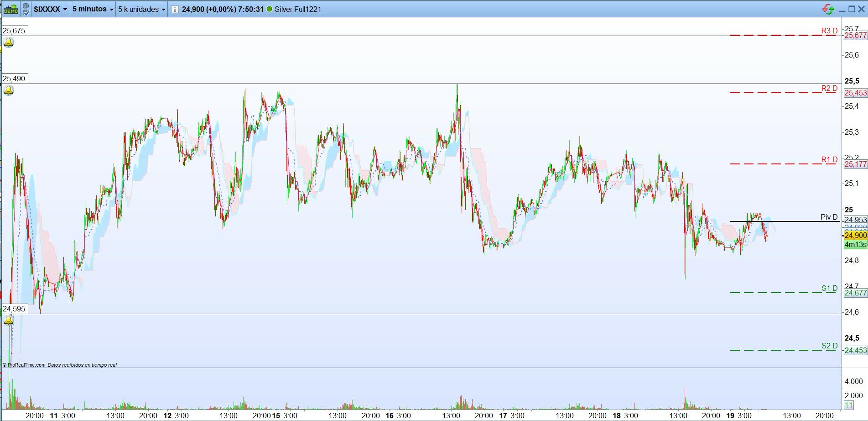Click the 4.000 volume axis label
This screenshot has height=421, width=868.
point(853,381)
